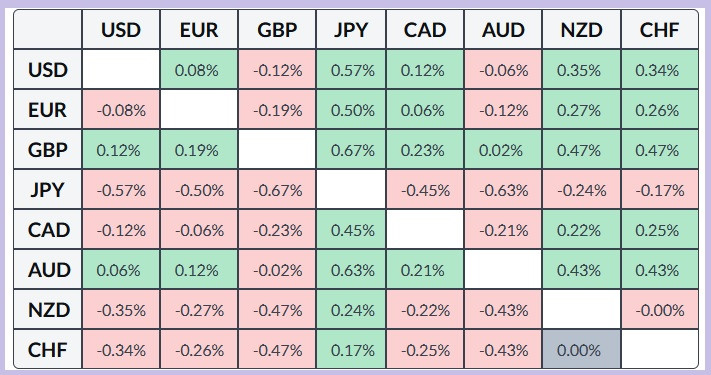
Task: Click the AUD/GBP -0.02% cell
Action: tap(277, 270)
